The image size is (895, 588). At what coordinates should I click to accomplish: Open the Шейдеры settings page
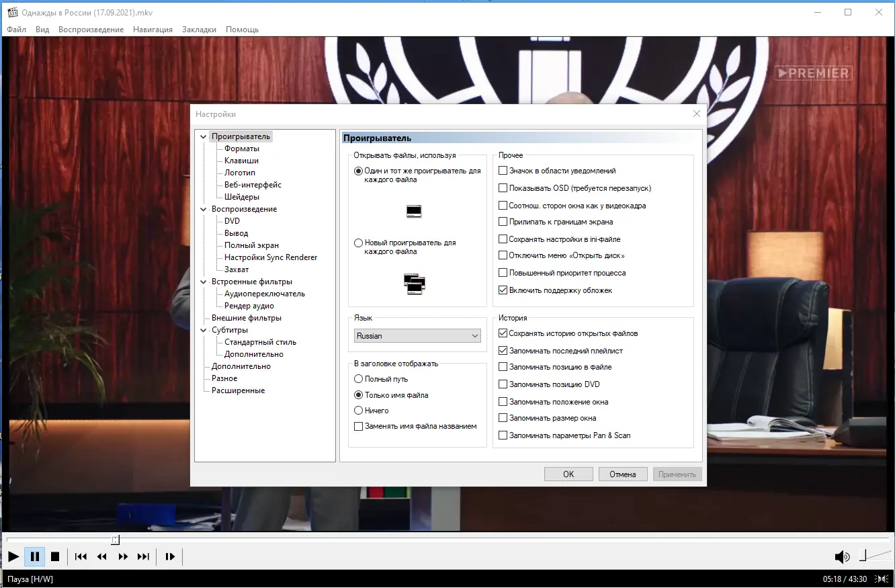(x=242, y=197)
